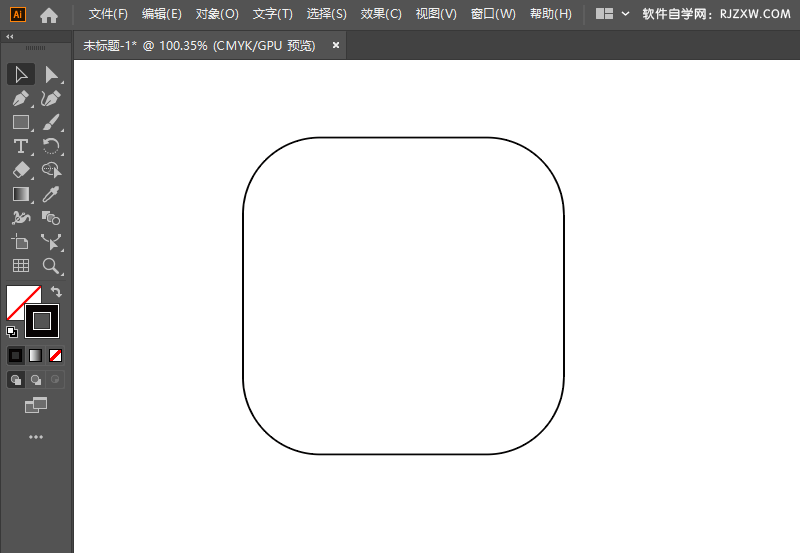The image size is (800, 553).
Task: Open the 文件(F) menu
Action: click(108, 15)
